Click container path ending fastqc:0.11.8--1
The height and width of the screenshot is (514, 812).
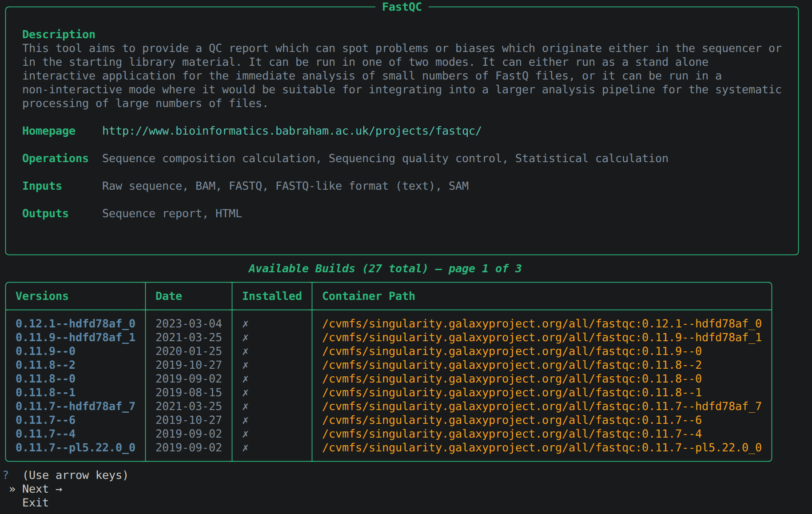pyautogui.click(x=512, y=393)
